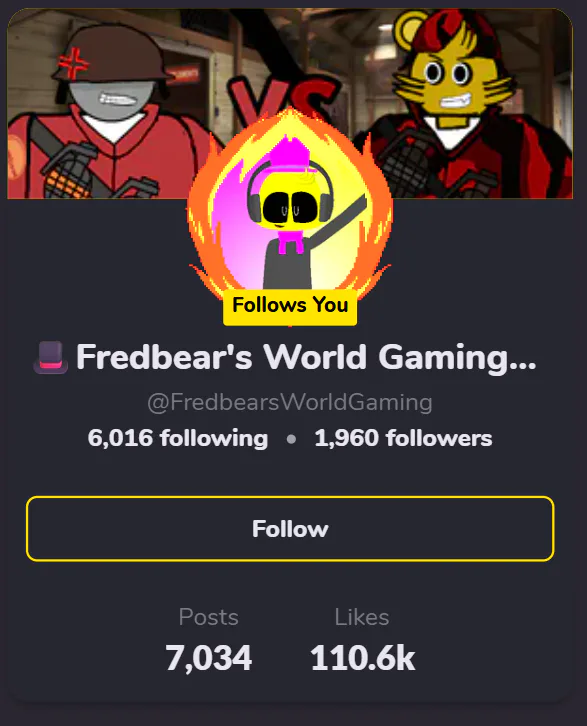The width and height of the screenshot is (587, 726).
Task: Click the yellow Follows You badge
Action: 290,305
